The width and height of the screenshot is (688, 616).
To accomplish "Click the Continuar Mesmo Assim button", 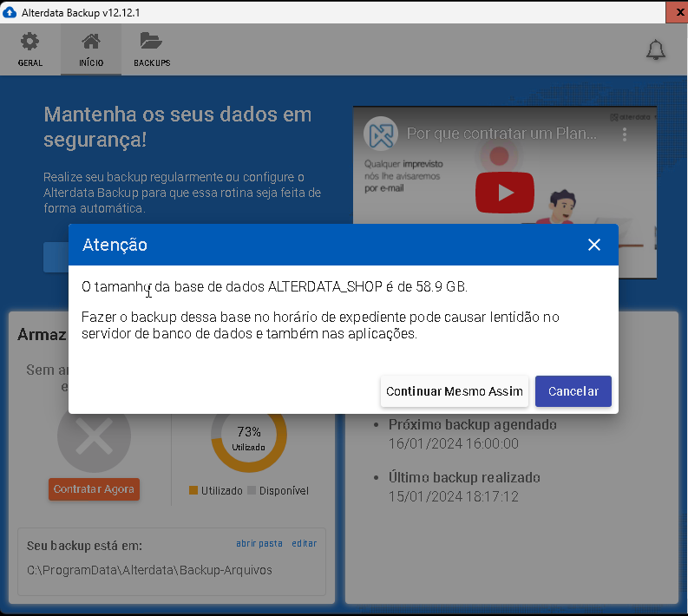I will point(455,391).
